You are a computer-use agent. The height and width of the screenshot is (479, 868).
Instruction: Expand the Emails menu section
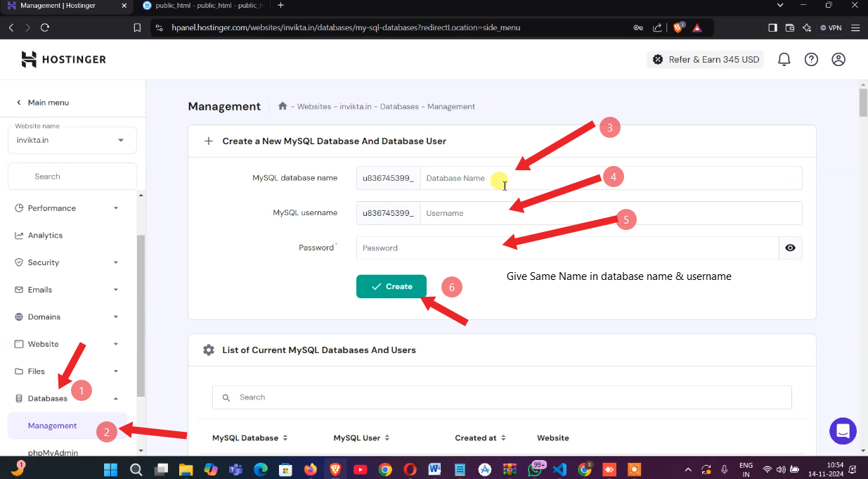[x=67, y=290]
